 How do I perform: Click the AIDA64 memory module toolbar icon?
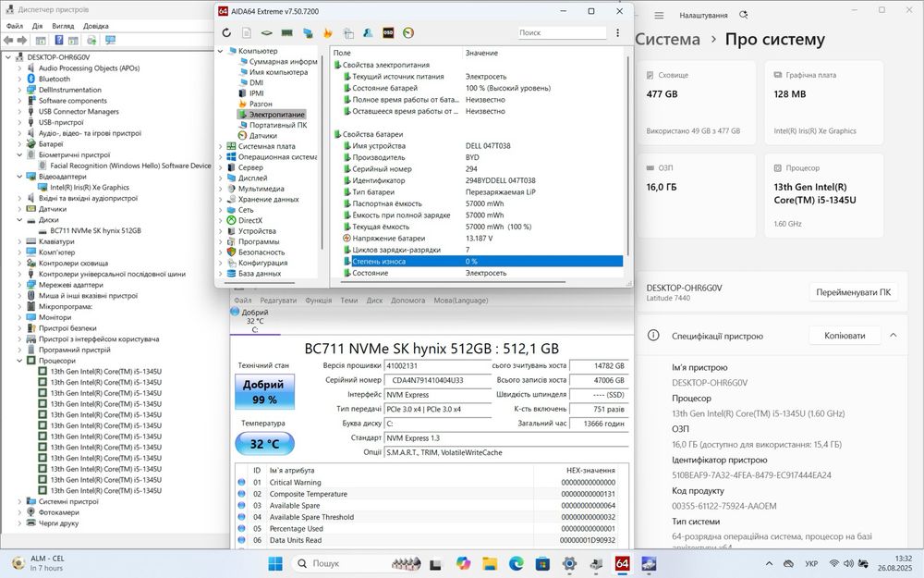287,33
